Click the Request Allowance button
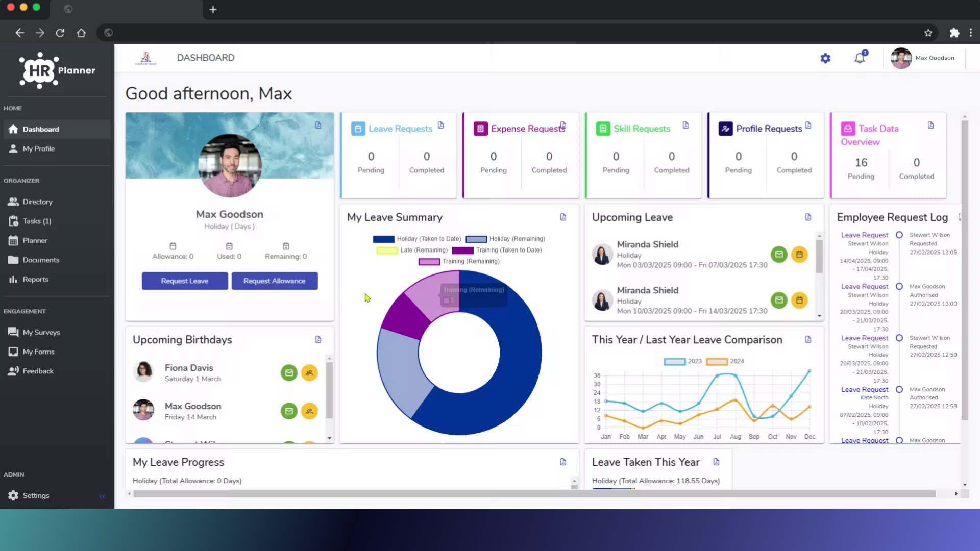Screen dimensions: 980x551 (x=275, y=281)
